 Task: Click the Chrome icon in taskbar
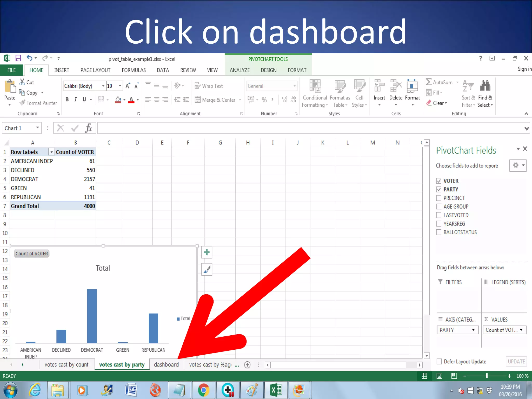(203, 390)
